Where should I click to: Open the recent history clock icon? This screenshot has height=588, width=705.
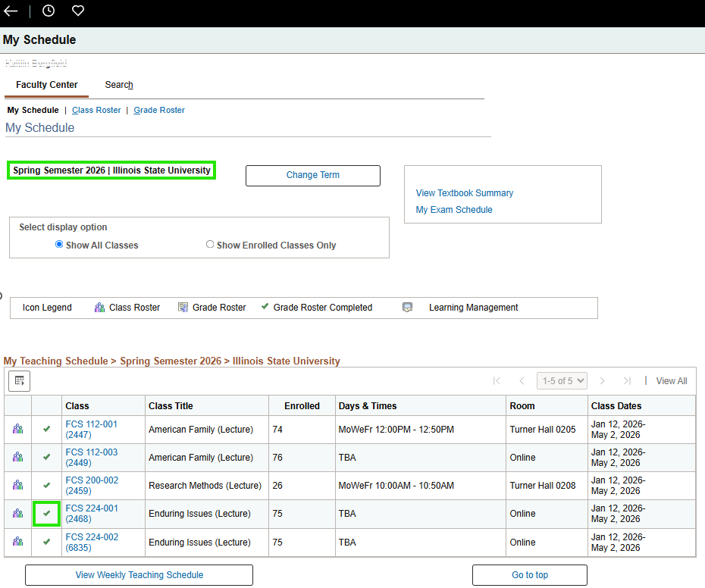point(49,11)
